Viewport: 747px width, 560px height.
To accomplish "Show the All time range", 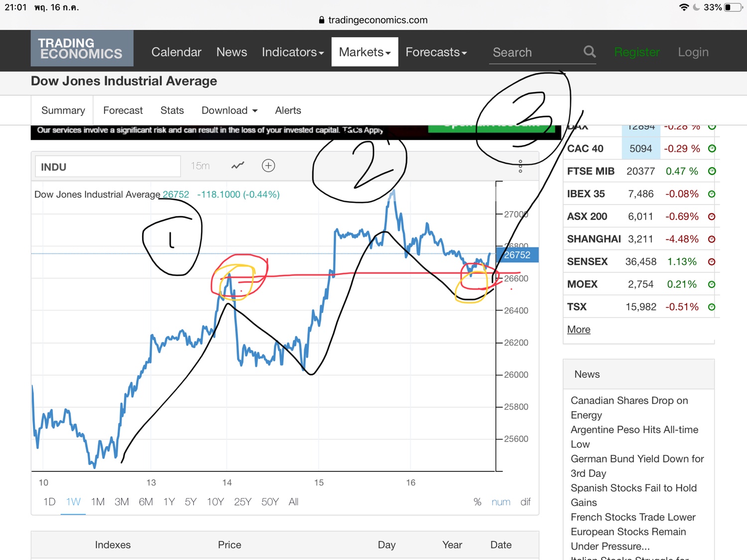I will pyautogui.click(x=294, y=502).
